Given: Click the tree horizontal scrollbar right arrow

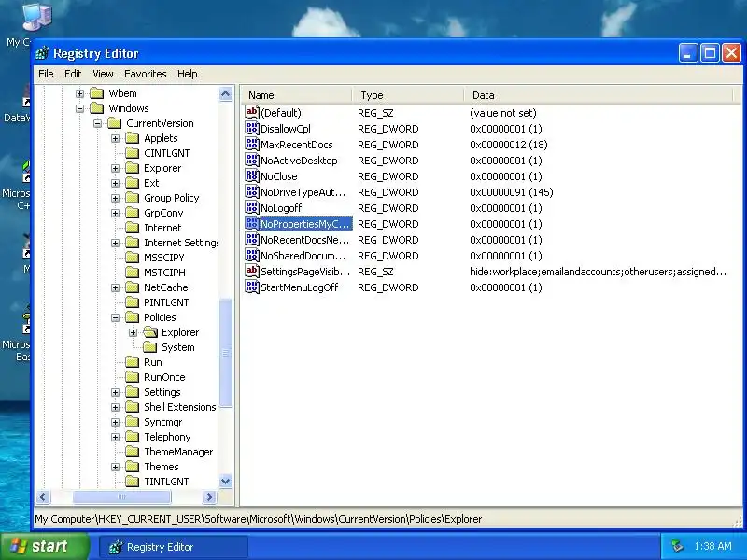Looking at the screenshot, I should pos(209,497).
